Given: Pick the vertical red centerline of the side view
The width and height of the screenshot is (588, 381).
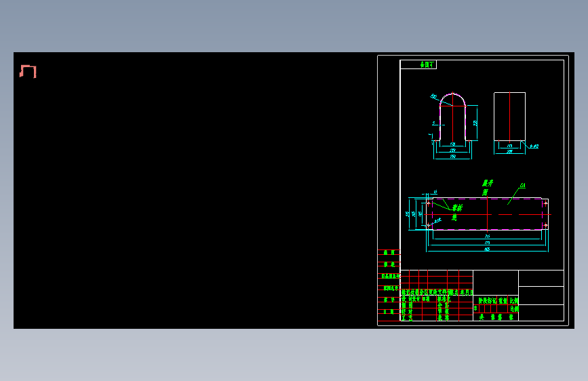Looking at the screenshot, I should coord(509,117).
